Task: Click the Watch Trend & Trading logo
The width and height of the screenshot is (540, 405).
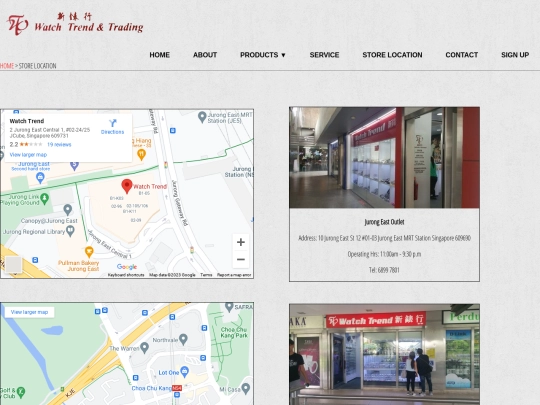Action: [x=75, y=24]
